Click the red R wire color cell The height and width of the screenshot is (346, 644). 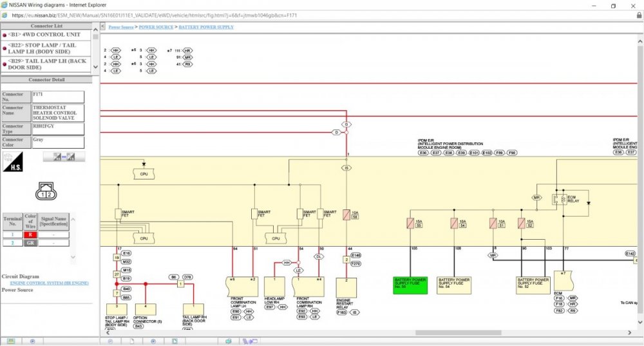point(29,235)
